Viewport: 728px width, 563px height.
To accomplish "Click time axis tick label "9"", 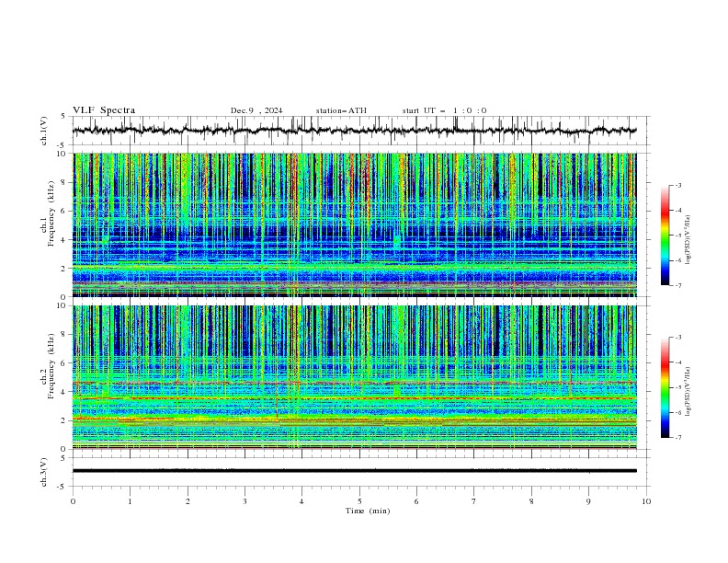I will pyautogui.click(x=588, y=501).
